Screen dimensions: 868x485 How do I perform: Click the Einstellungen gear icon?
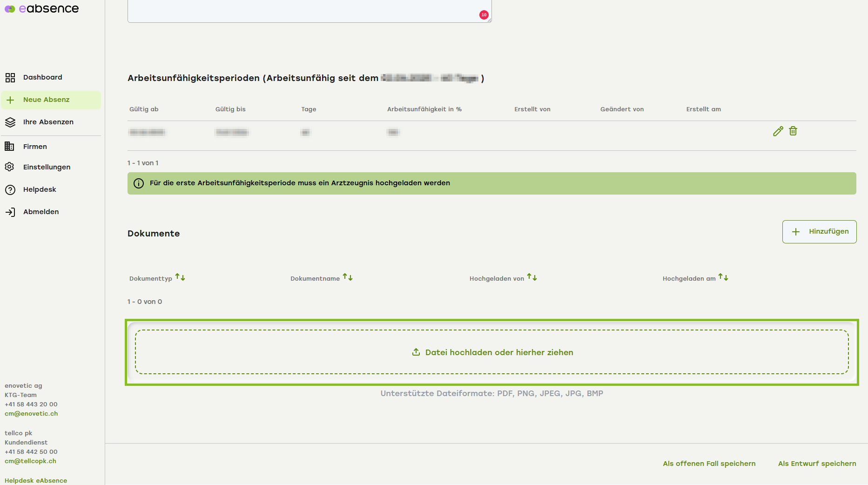point(10,167)
